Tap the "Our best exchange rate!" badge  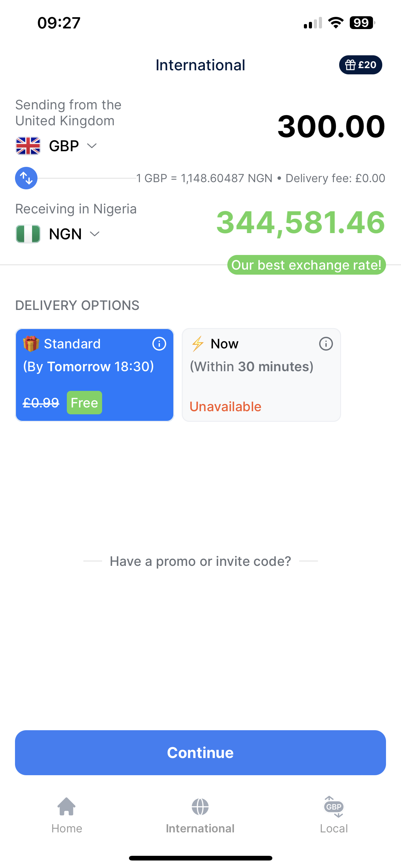(306, 265)
